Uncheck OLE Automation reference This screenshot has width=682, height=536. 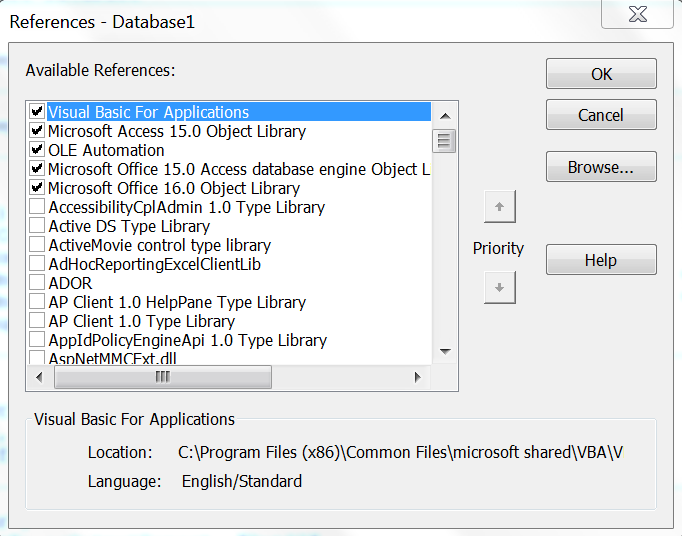(x=37, y=150)
